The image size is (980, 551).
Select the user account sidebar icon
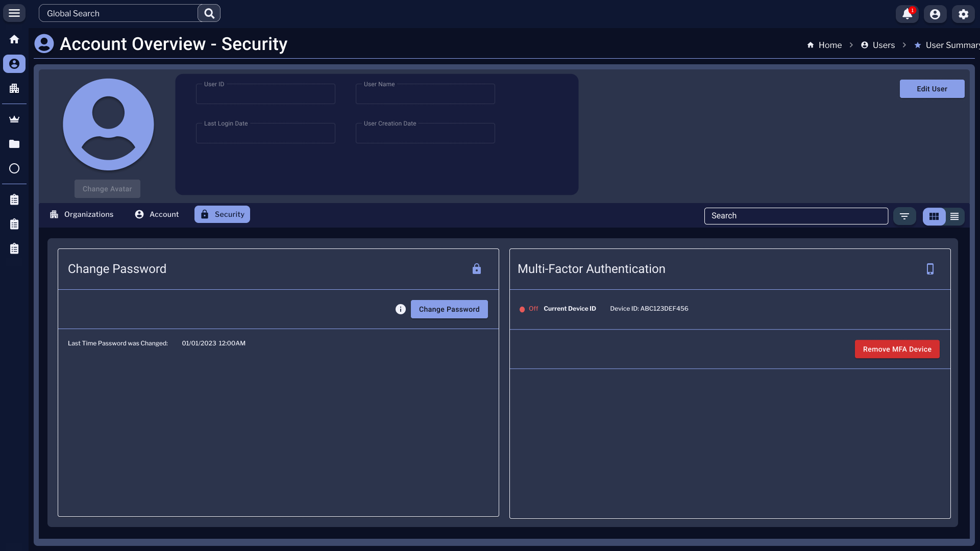pos(14,64)
